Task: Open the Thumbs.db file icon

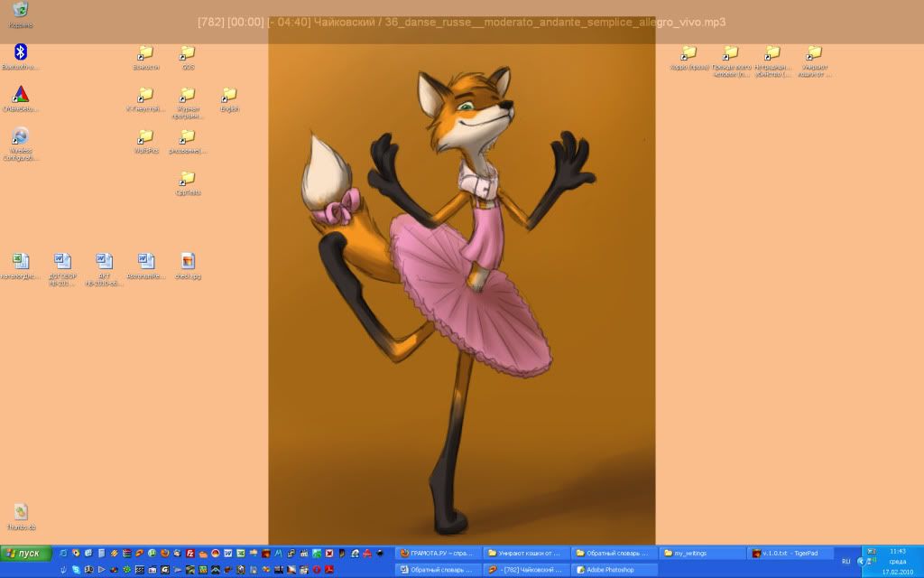Action: pyautogui.click(x=20, y=513)
